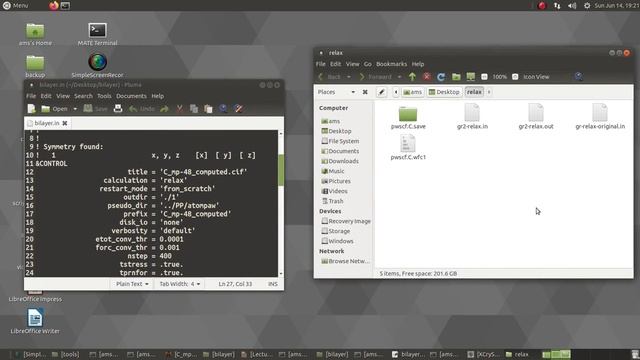Cut selected text using scissors icon
The image size is (640, 360).
click(x=180, y=109)
